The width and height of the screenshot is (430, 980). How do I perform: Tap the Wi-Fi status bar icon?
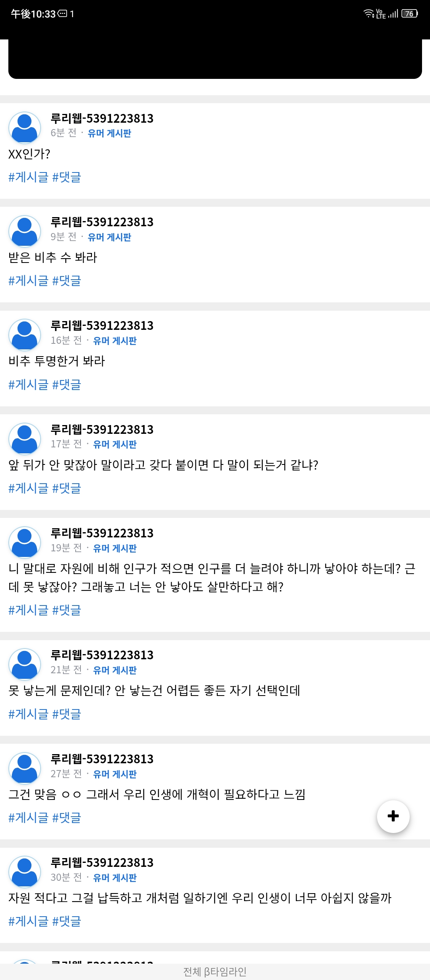[369, 14]
